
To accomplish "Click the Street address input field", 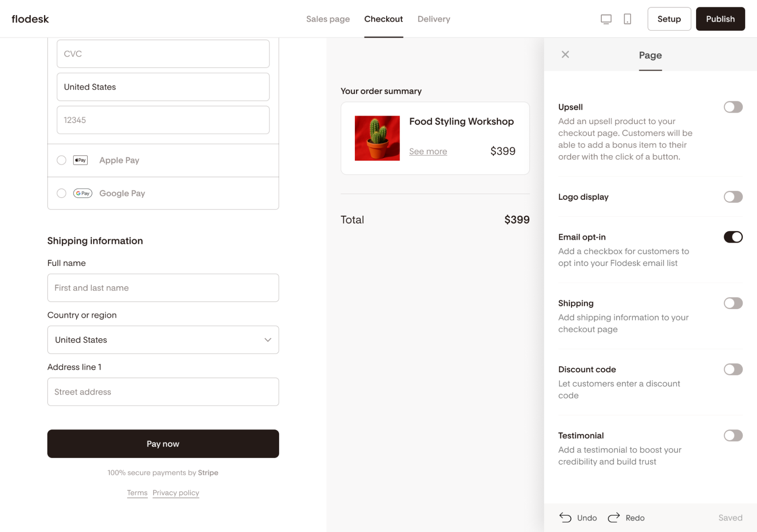I will pos(163,392).
